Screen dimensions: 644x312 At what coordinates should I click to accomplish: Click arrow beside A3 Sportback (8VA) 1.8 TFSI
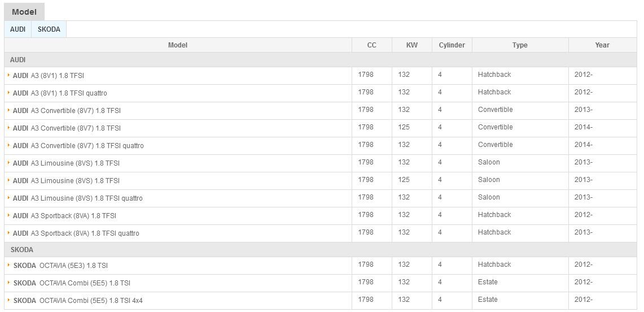coord(9,215)
